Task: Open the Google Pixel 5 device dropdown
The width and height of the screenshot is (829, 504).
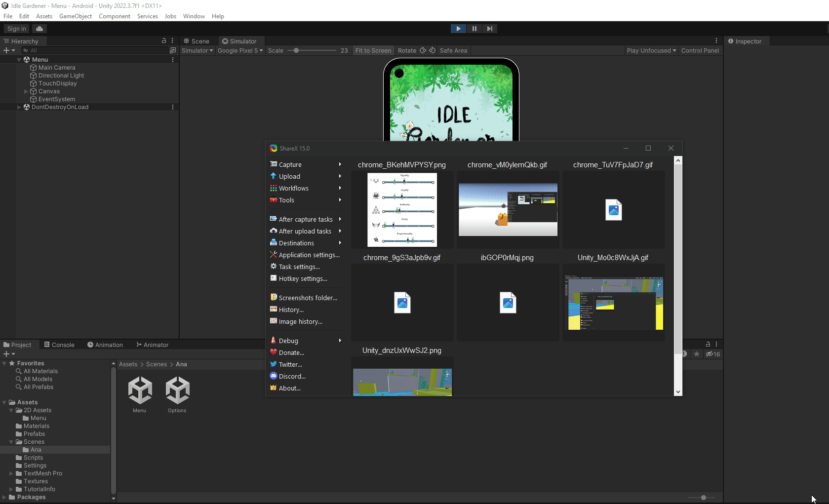Action: (x=240, y=50)
